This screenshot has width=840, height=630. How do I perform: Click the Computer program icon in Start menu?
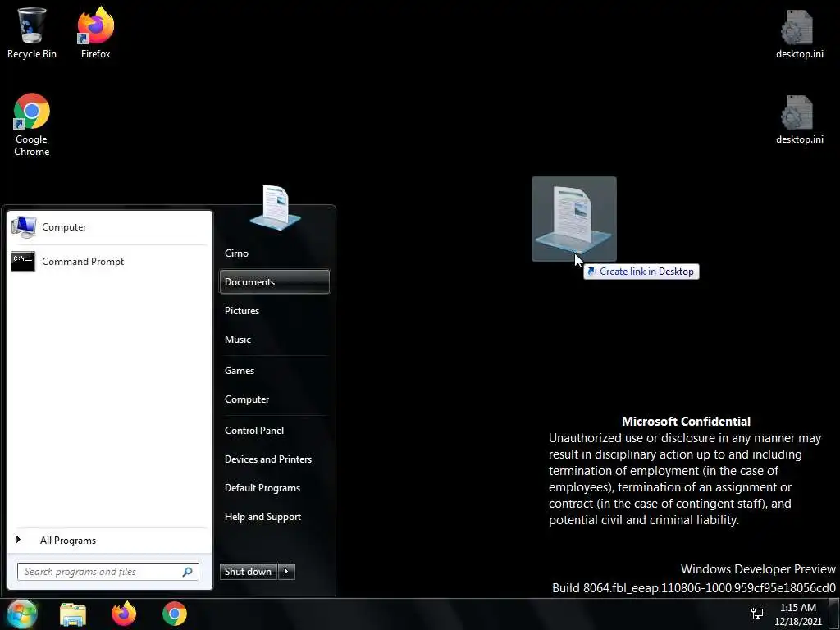tap(24, 227)
